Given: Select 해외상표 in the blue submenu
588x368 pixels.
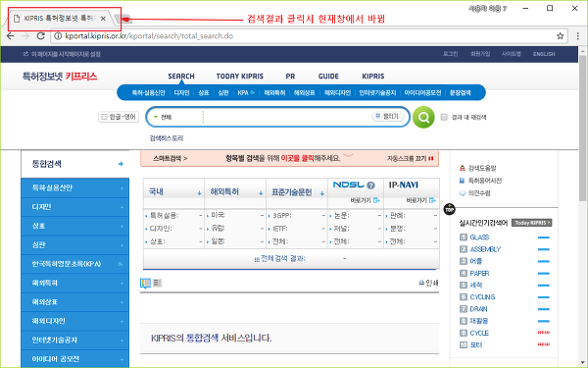Looking at the screenshot, I should pyautogui.click(x=304, y=93).
